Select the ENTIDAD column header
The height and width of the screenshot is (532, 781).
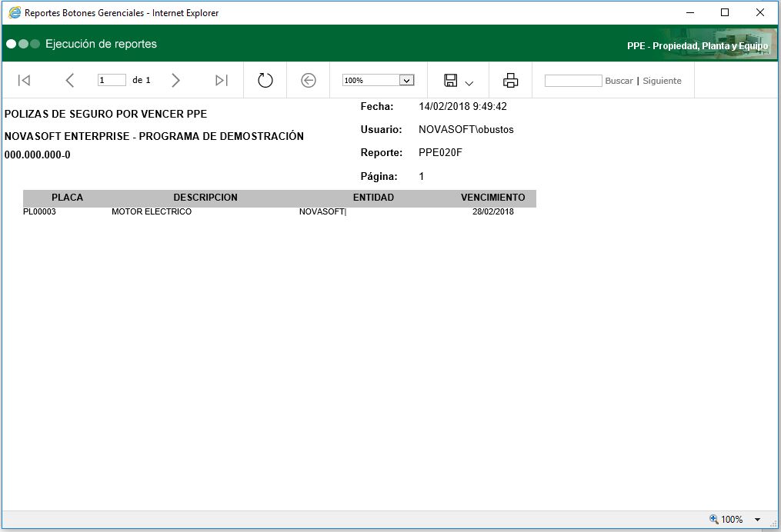(373, 198)
